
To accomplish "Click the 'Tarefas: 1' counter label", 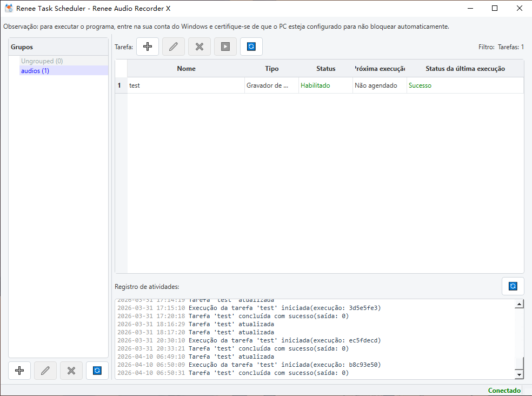I will [x=511, y=47].
